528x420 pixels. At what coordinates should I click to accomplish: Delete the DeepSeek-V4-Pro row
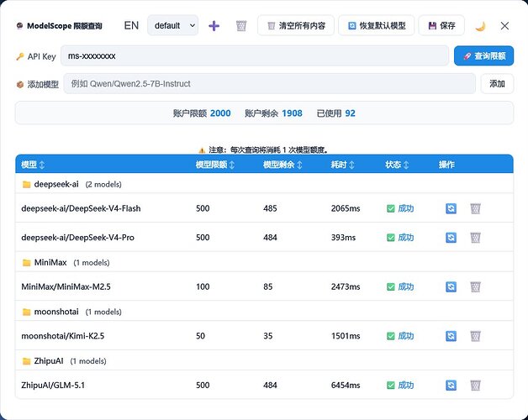tap(475, 238)
